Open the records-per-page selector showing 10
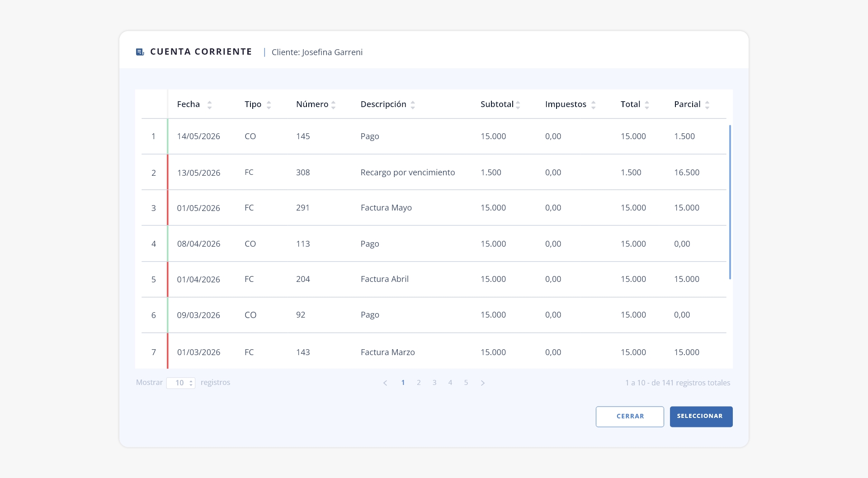The height and width of the screenshot is (478, 868). [x=181, y=383]
